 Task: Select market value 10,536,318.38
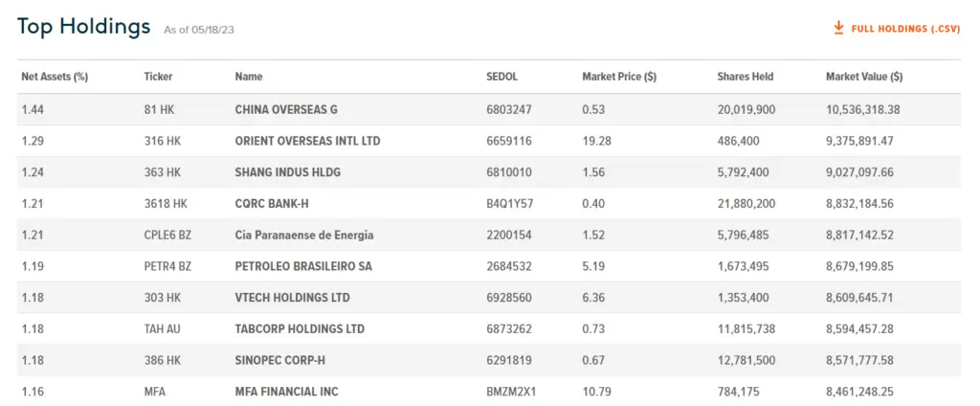coord(863,109)
